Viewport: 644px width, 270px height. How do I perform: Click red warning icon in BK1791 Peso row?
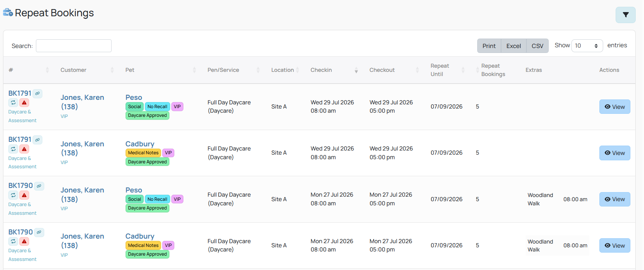coord(24,102)
